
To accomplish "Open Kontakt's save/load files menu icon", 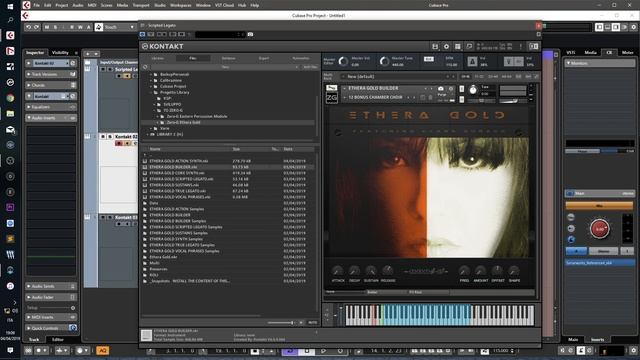I will (435, 47).
